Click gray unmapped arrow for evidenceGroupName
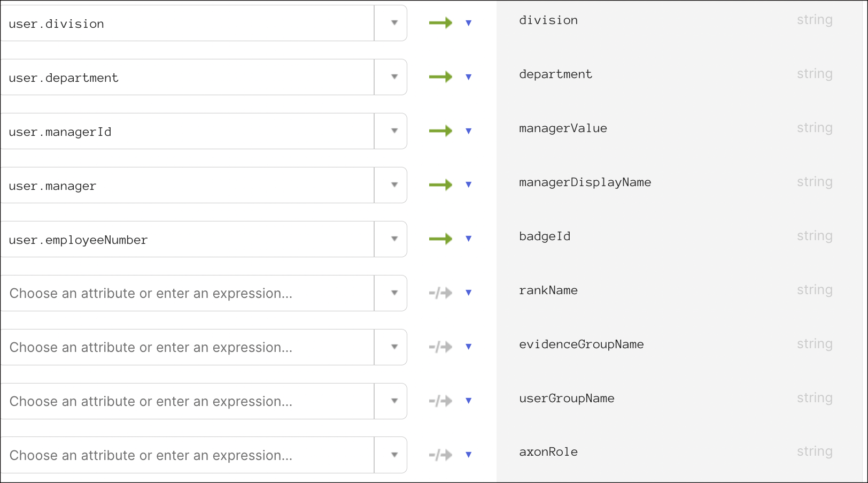Image resolution: width=868 pixels, height=483 pixels. [440, 347]
